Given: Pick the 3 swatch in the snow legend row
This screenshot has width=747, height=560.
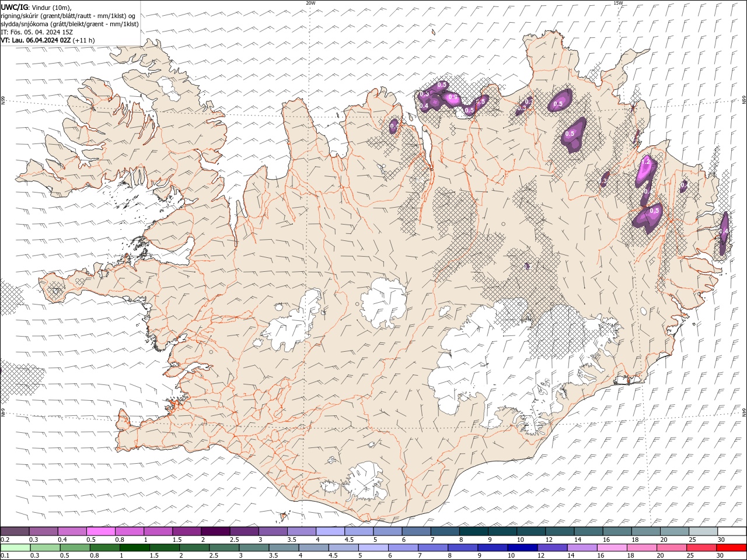Looking at the screenshot, I should pyautogui.click(x=273, y=531).
